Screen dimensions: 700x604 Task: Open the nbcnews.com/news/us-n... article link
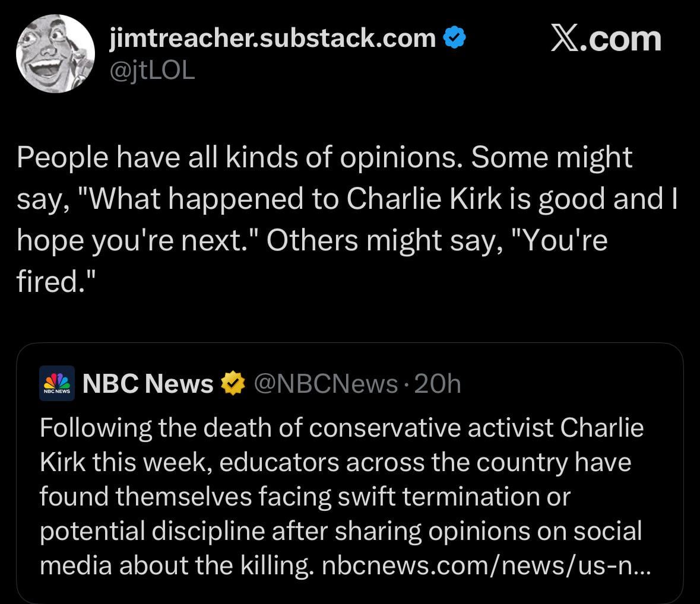coord(486,565)
